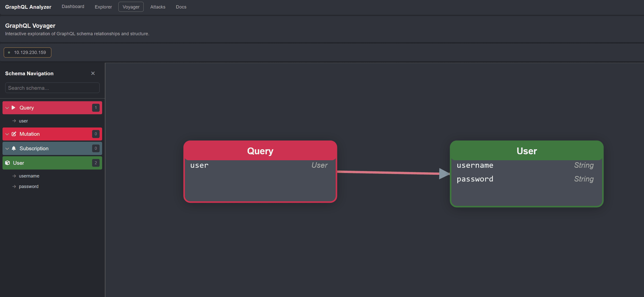Click the Subscription bell icon
644x297 pixels.
[x=14, y=148]
